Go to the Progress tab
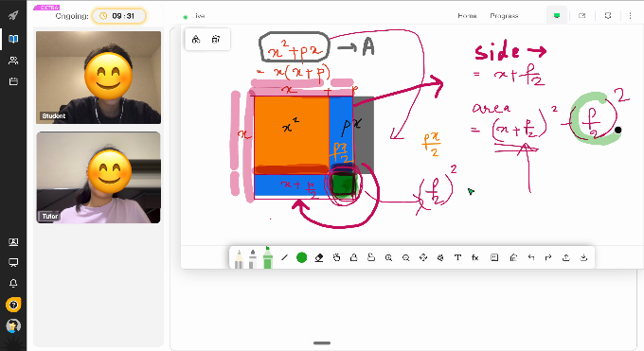 point(504,16)
